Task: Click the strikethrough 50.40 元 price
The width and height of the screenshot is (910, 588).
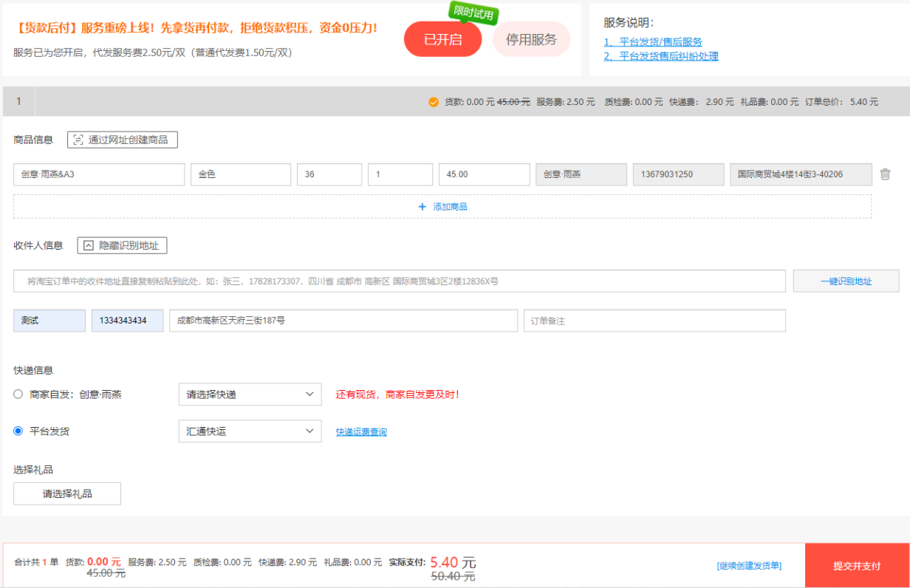Action: coord(453,577)
